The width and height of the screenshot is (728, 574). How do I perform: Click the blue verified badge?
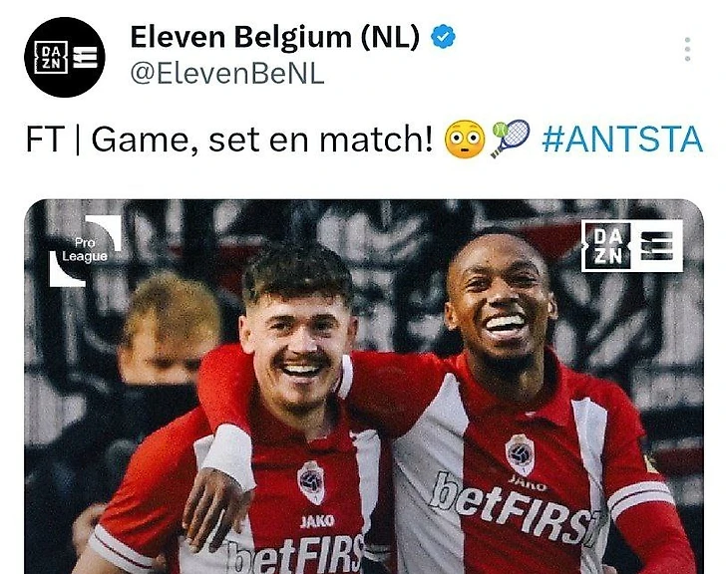pos(444,37)
